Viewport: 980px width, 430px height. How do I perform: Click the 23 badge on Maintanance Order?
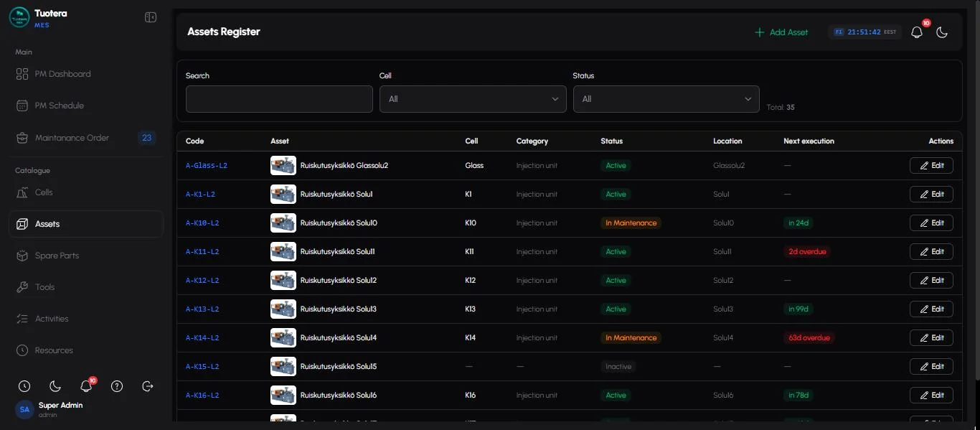coord(146,138)
